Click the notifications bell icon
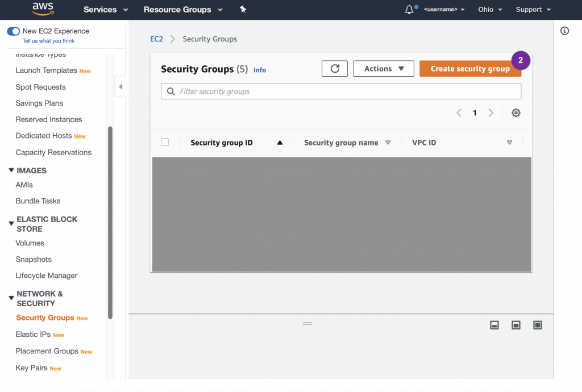 (409, 10)
